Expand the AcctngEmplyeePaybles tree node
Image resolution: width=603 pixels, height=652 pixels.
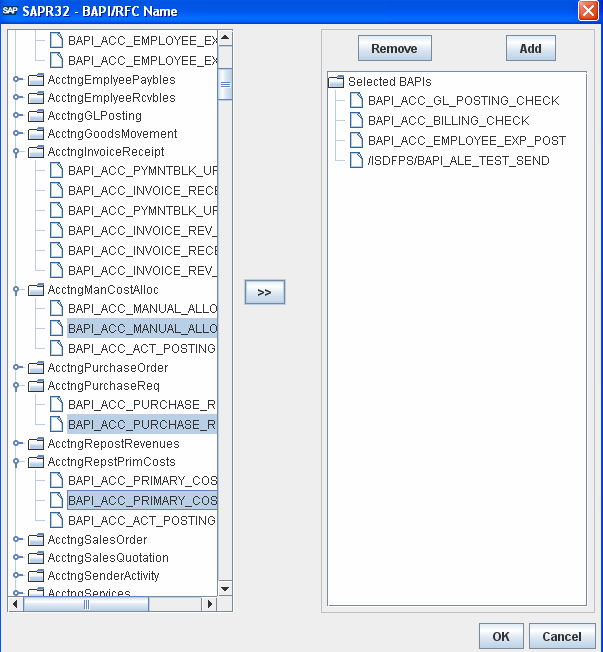coord(16,80)
